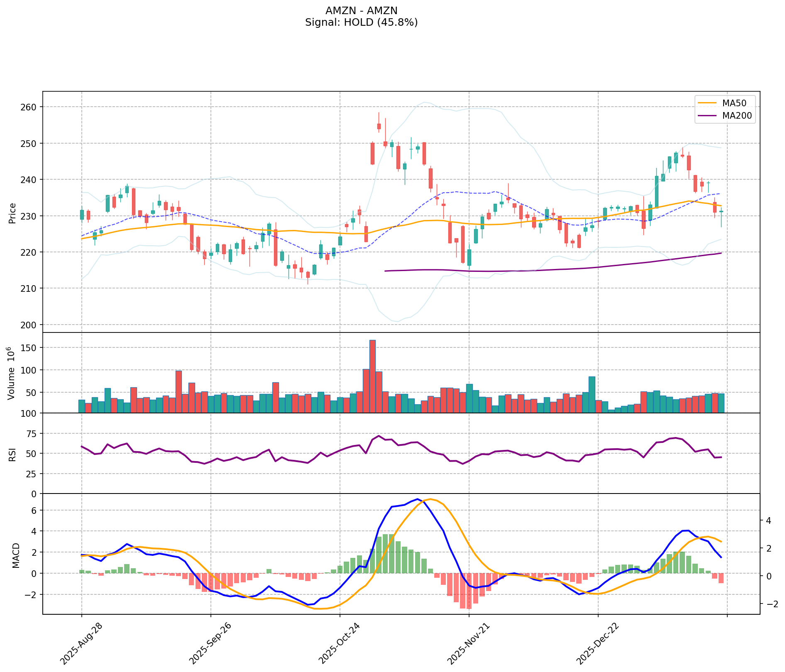Click the 2025-Oct-24 date label
Viewport: 785px width, 672px height.
pos(340,643)
